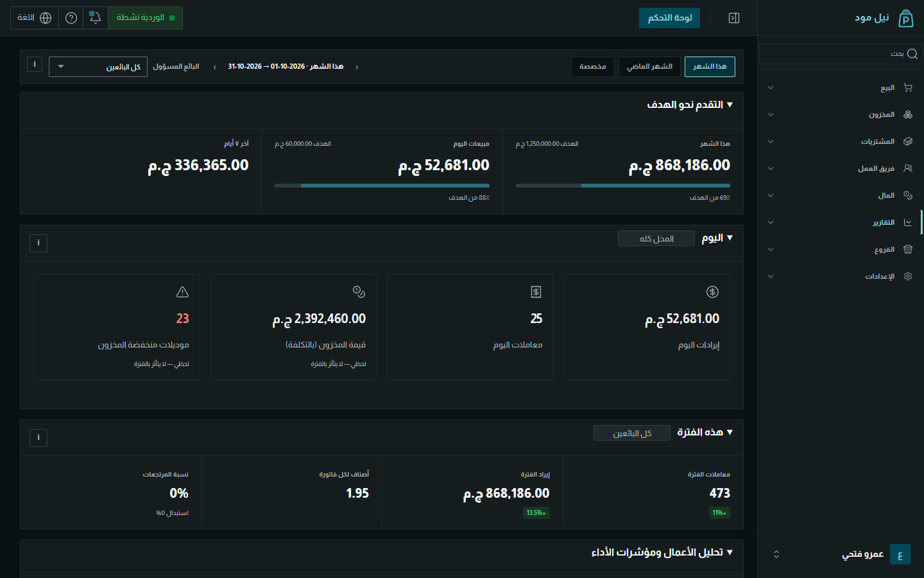Open لوحة التحكم dashboard button
924x578 pixels.
(669, 18)
